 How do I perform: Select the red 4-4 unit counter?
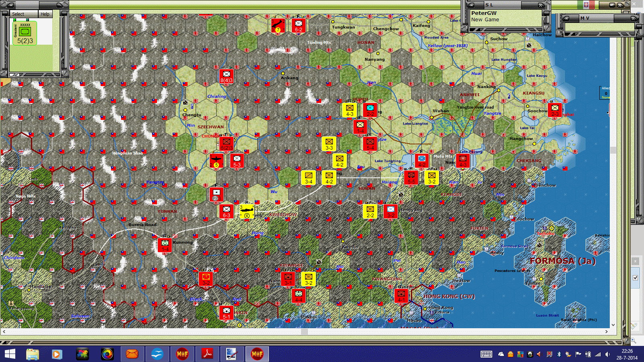pyautogui.click(x=298, y=296)
